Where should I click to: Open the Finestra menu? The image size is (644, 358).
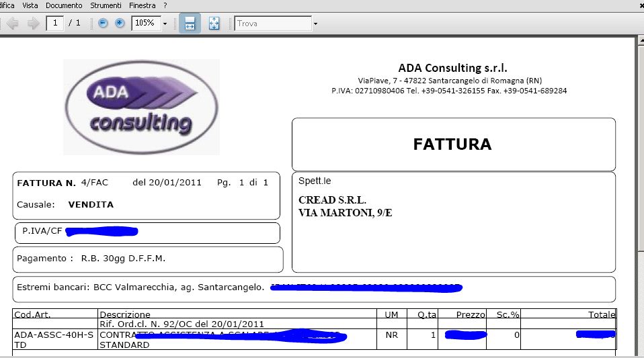coord(142,6)
